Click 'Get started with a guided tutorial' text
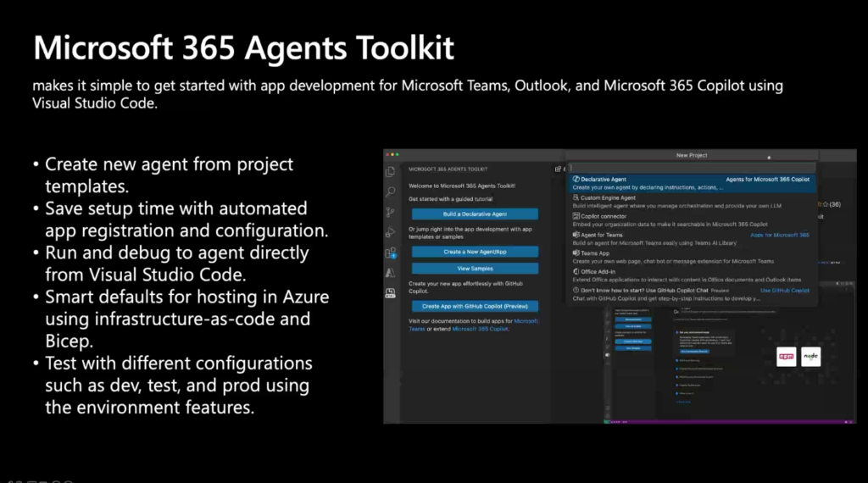Viewport: 868px width, 483px height. tap(450, 199)
